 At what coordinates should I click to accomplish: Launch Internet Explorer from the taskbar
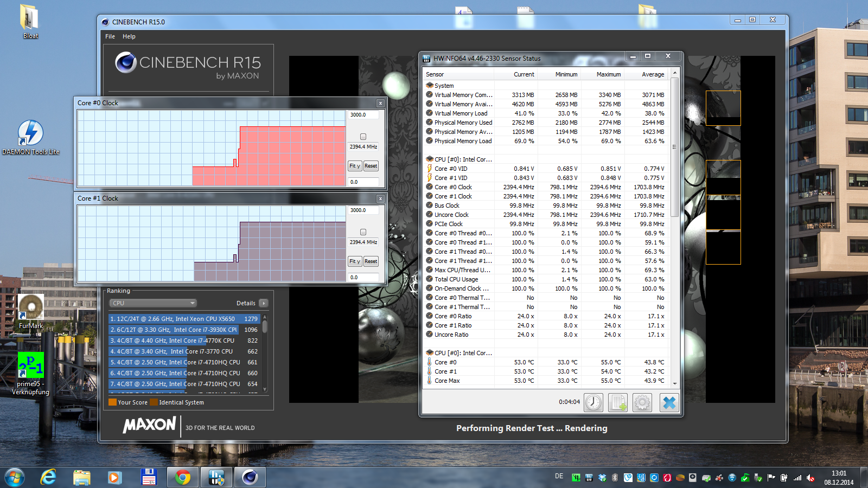click(x=49, y=477)
